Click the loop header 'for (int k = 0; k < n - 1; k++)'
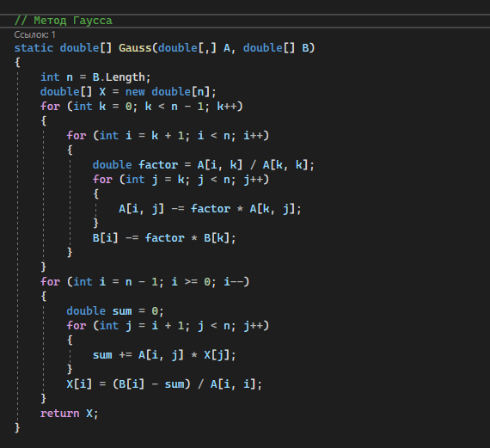This screenshot has height=448, width=490. pos(142,107)
